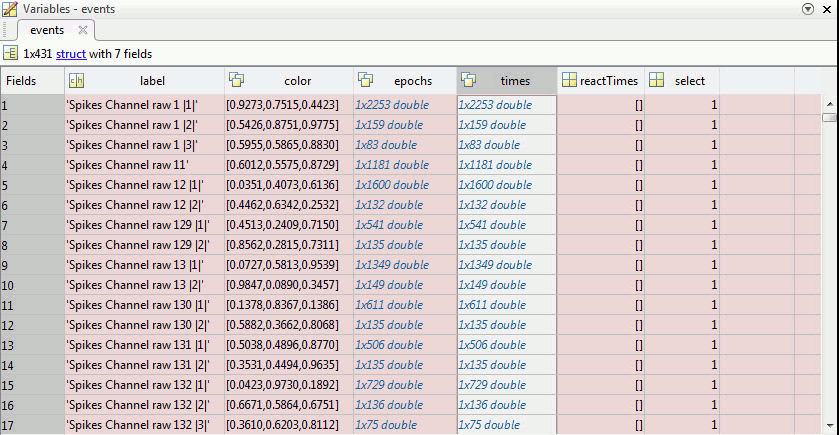Open the panel actions dropdown arrow
Screen dimensions: 839x435
tap(808, 8)
